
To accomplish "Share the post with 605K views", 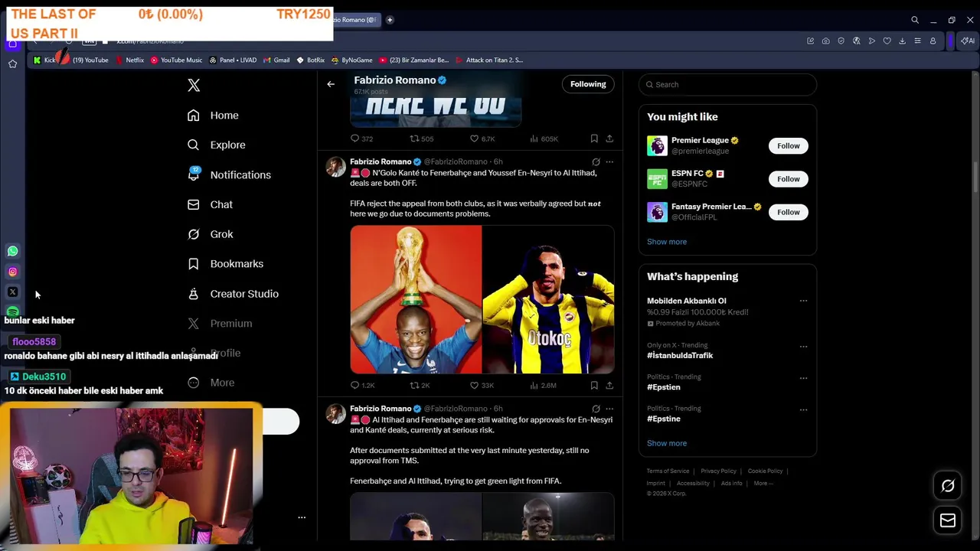I will tap(609, 139).
